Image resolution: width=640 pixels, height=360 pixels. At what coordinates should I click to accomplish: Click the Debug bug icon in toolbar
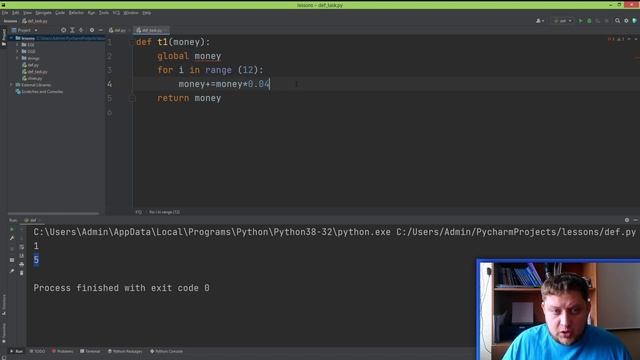[589, 21]
